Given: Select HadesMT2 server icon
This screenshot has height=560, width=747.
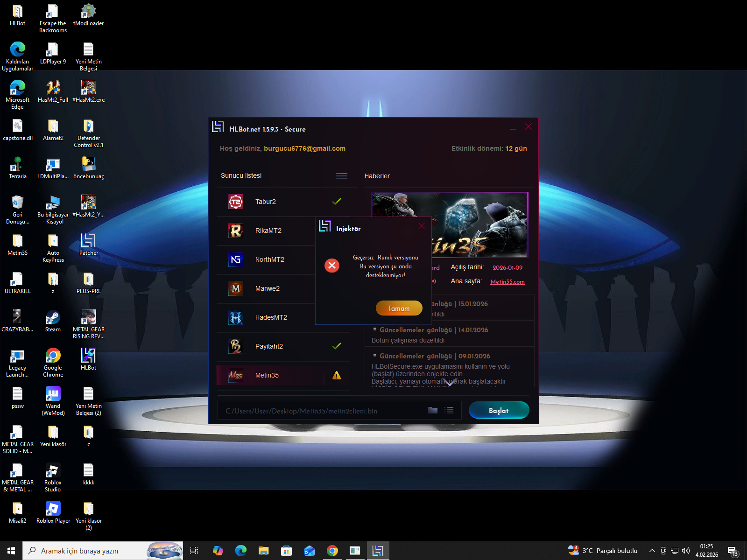Looking at the screenshot, I should click(236, 317).
